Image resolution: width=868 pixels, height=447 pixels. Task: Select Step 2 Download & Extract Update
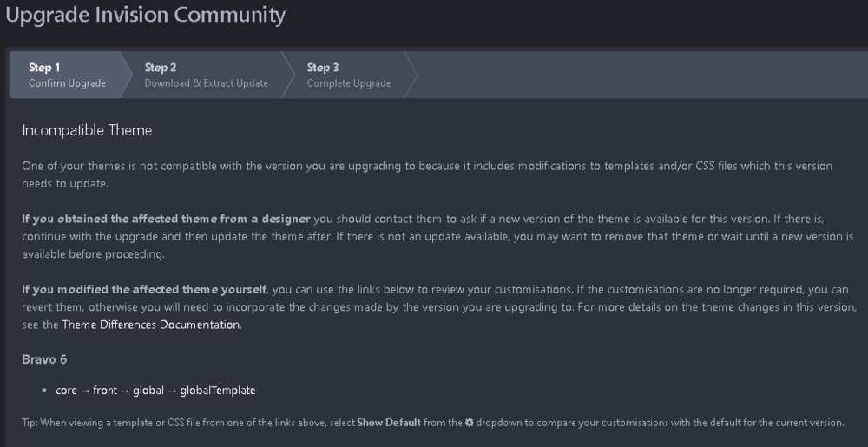(x=206, y=75)
